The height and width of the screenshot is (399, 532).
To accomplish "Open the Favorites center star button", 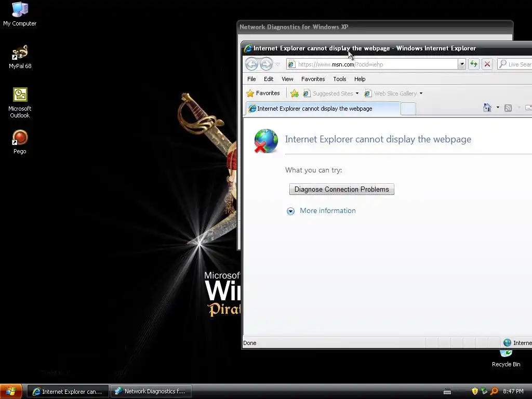I will (263, 93).
